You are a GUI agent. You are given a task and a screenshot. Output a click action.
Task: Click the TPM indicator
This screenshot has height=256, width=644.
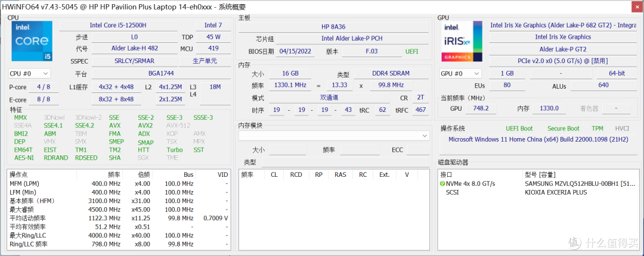[x=597, y=129]
